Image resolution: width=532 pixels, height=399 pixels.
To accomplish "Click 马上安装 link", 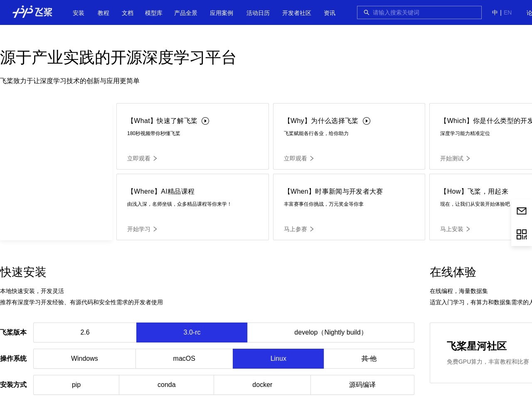I will coord(452,229).
